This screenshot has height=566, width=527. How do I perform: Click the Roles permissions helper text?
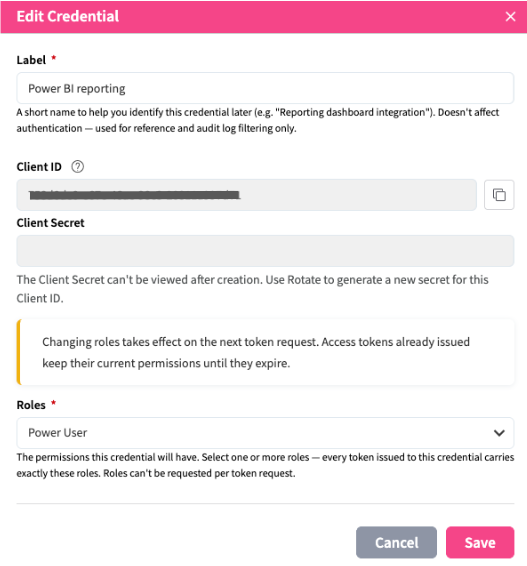(x=265, y=465)
